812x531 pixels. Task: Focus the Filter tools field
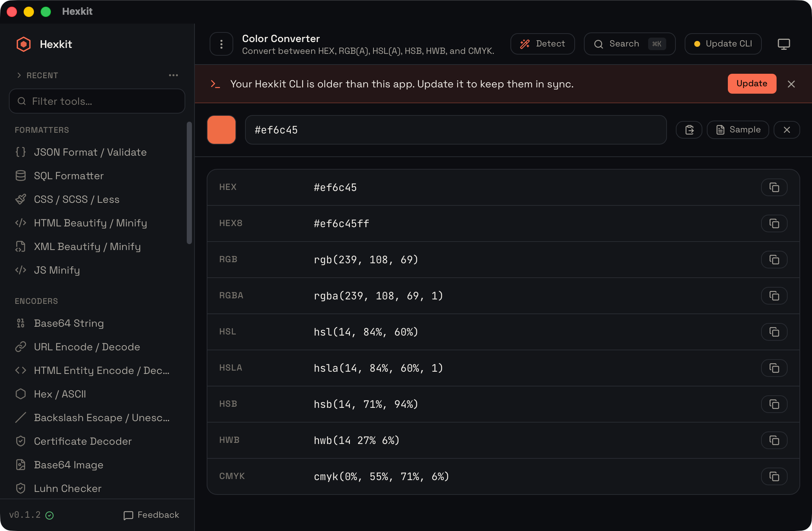(97, 101)
